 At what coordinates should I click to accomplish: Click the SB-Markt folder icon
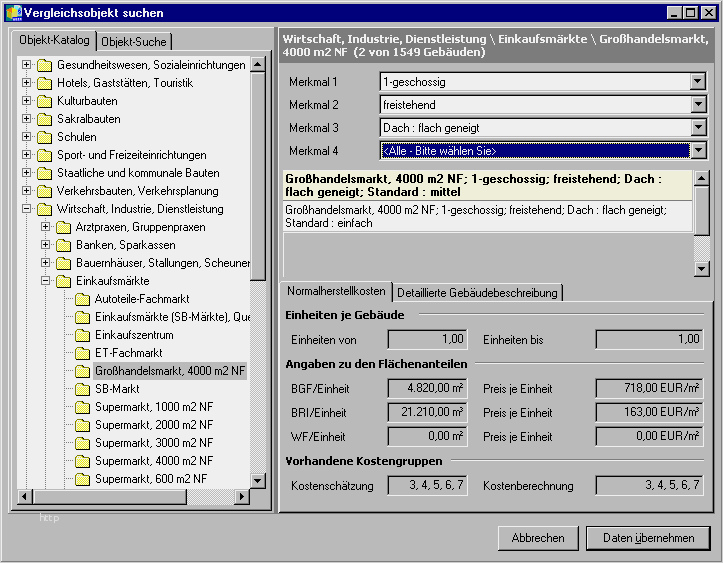(x=82, y=389)
